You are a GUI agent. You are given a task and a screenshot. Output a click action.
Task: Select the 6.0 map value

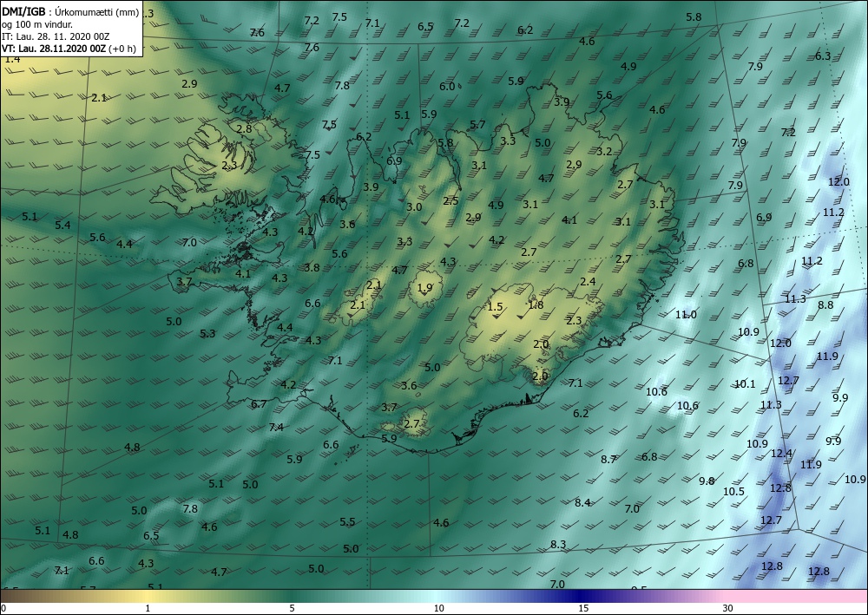click(447, 86)
